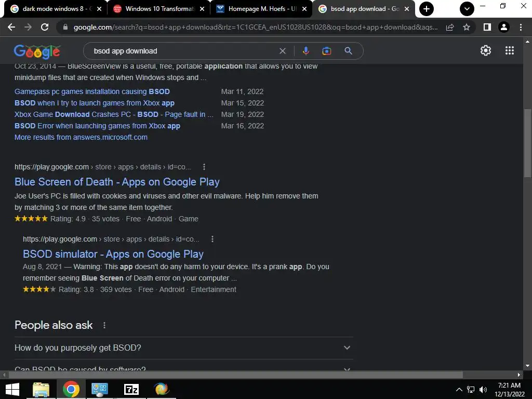Screen dimensions: 532x399
Task: Open Xbox Game Download Crashes PC link
Action: coord(114,114)
